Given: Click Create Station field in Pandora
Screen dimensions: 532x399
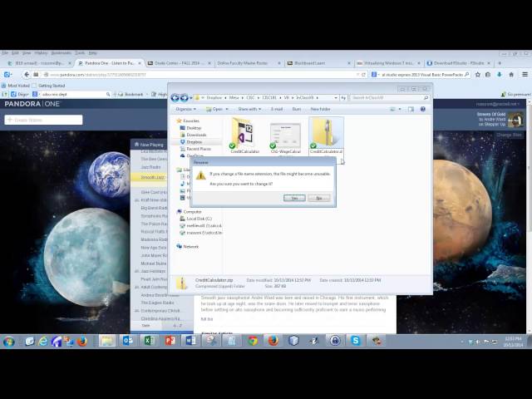Looking at the screenshot, I should (x=43, y=120).
